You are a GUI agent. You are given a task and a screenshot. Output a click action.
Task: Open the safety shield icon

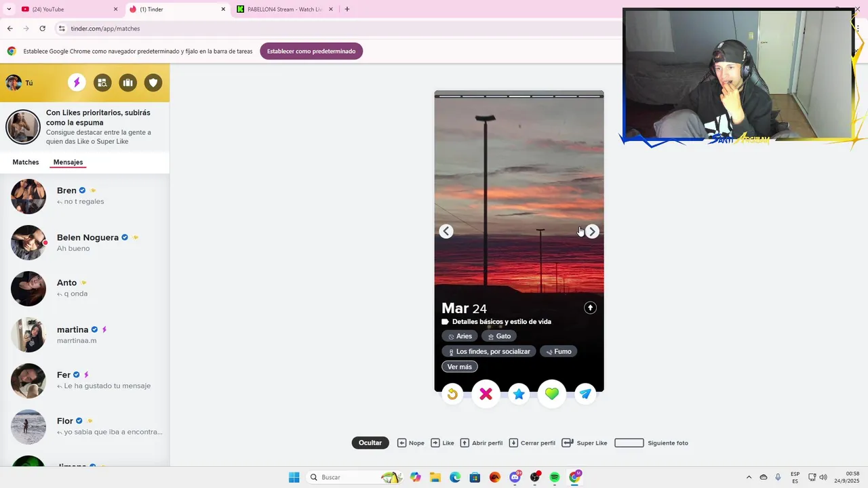153,83
